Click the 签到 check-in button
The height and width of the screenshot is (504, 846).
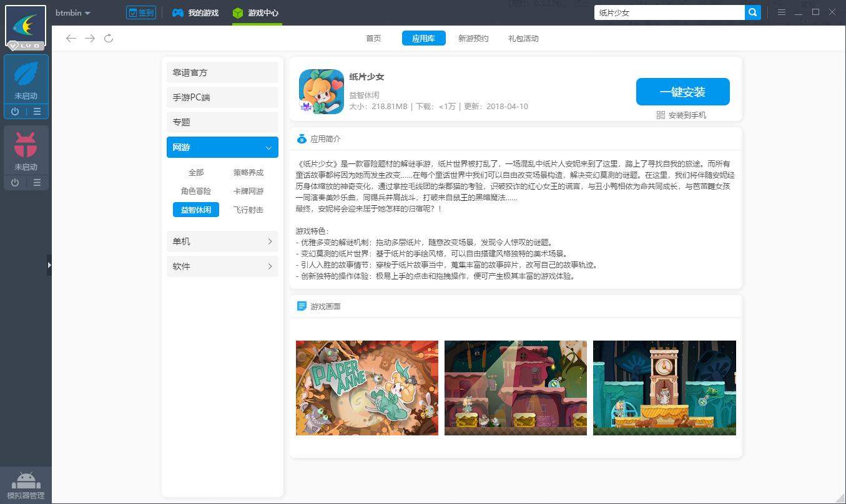click(x=141, y=12)
